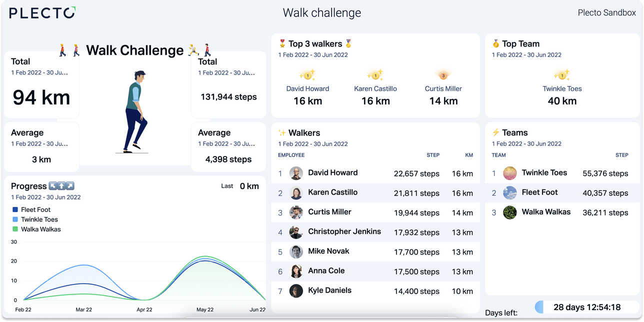
Task: Click the countdown timer 28 days 12:54:18
Action: (587, 307)
